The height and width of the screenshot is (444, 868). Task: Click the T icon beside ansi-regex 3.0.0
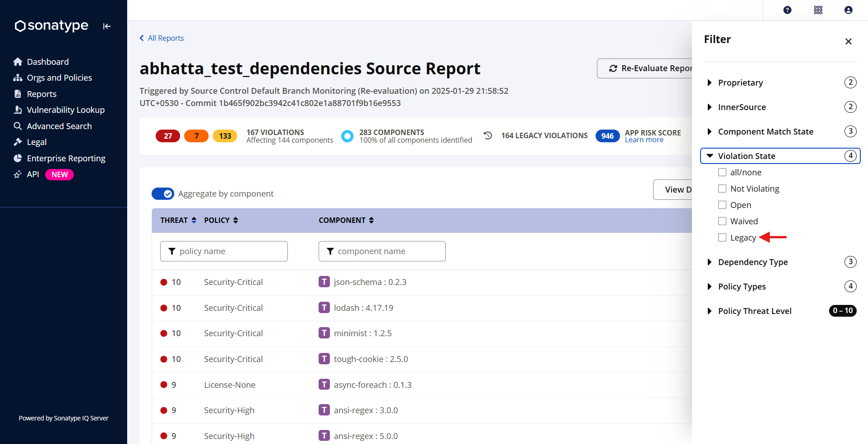pos(324,410)
